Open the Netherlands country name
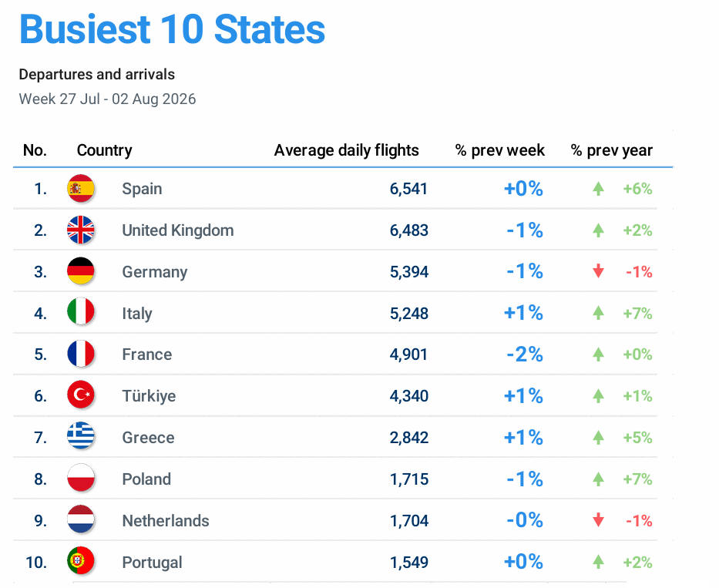 pos(166,521)
